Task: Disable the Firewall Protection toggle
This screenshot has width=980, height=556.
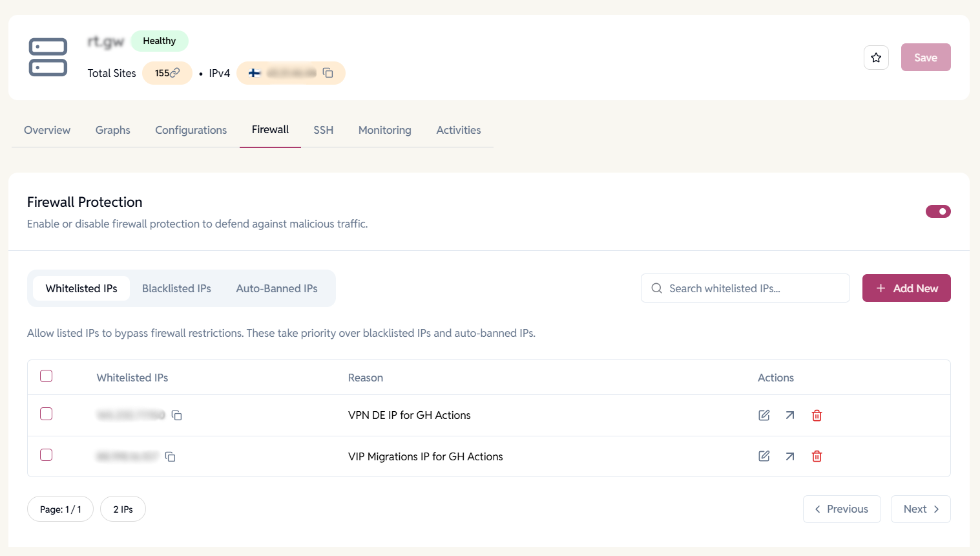Action: [x=937, y=211]
